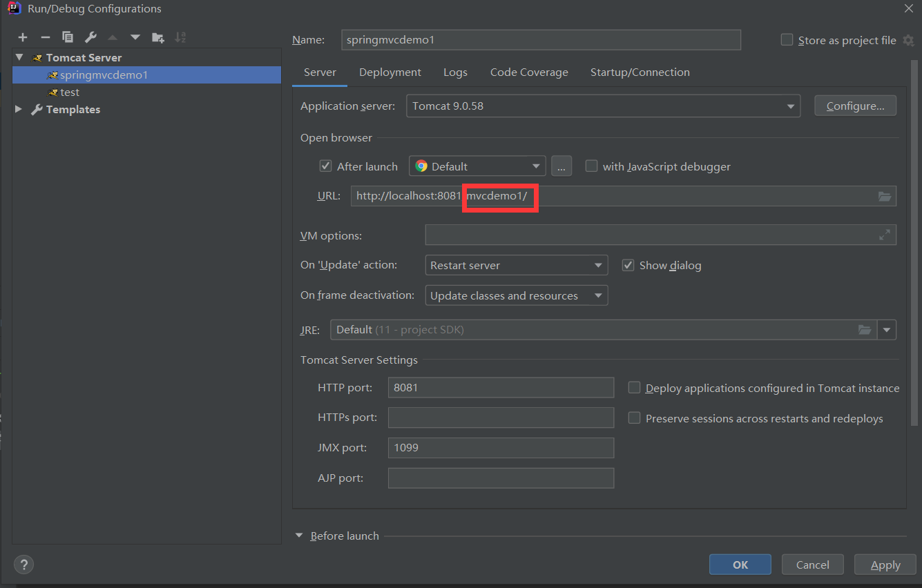Switch to the Server tab

pyautogui.click(x=320, y=72)
